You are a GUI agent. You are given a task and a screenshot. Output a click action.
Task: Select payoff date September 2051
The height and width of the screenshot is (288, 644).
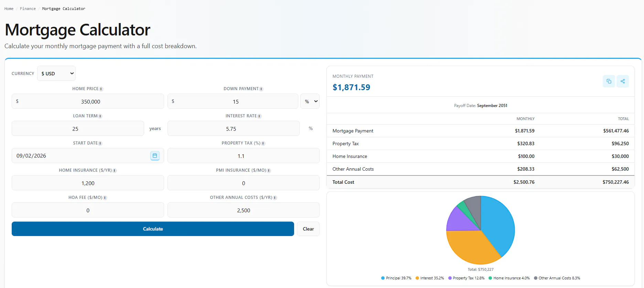tap(492, 106)
